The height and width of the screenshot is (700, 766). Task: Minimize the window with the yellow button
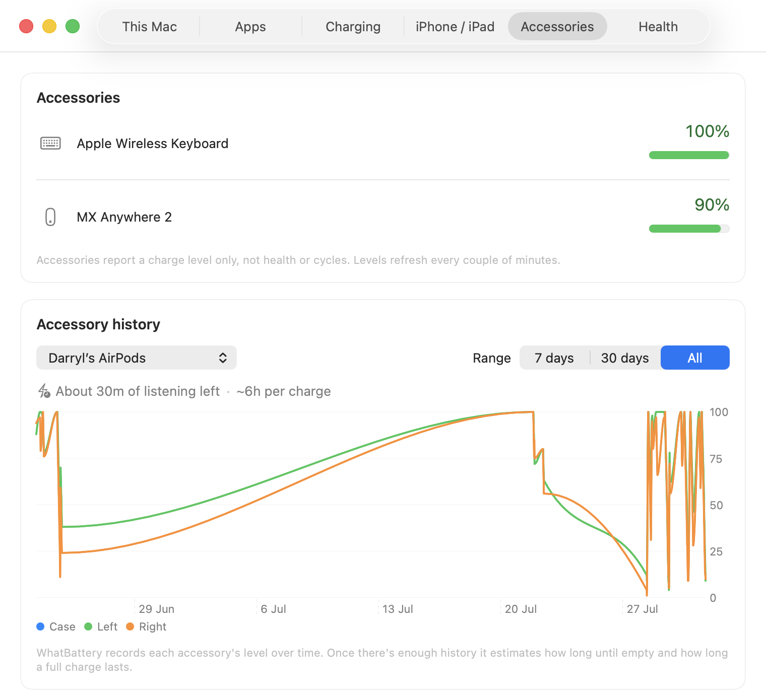pos(49,26)
